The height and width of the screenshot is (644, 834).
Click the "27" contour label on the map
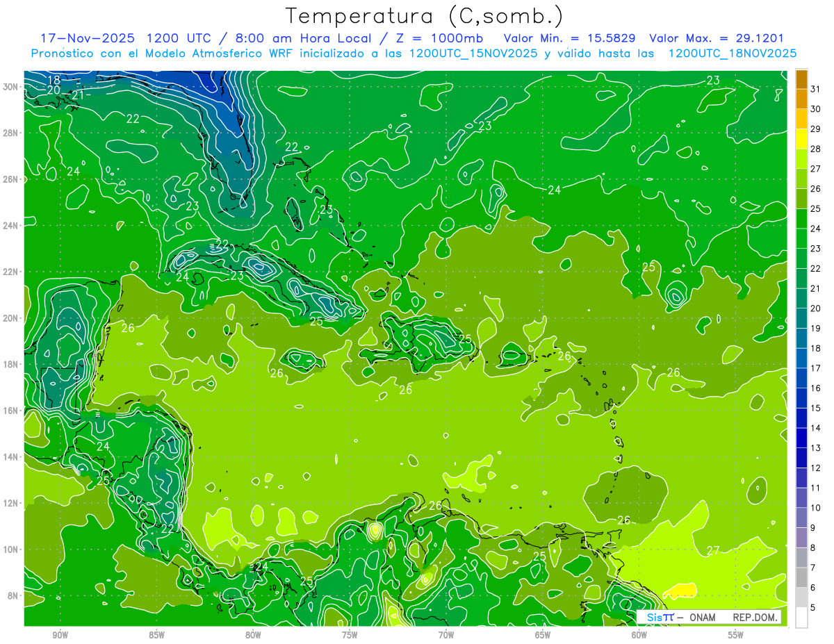tap(713, 551)
